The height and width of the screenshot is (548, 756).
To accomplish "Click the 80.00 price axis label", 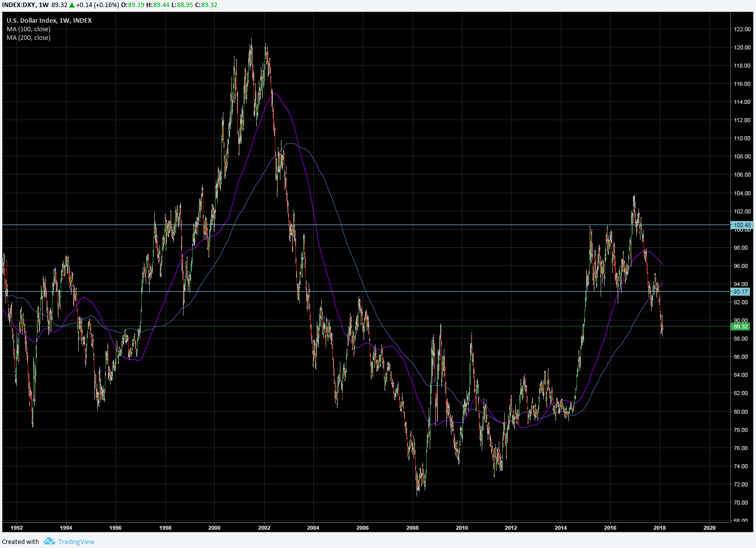I will (741, 412).
